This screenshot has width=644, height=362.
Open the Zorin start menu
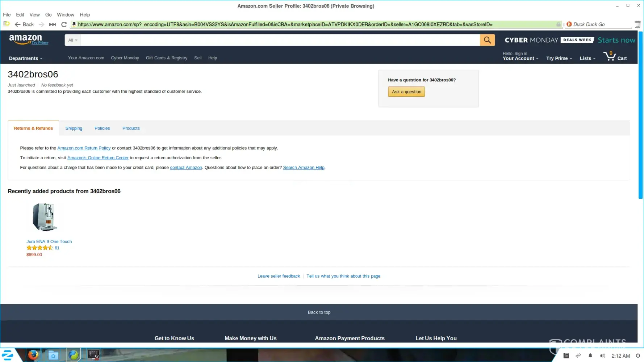[8, 355]
